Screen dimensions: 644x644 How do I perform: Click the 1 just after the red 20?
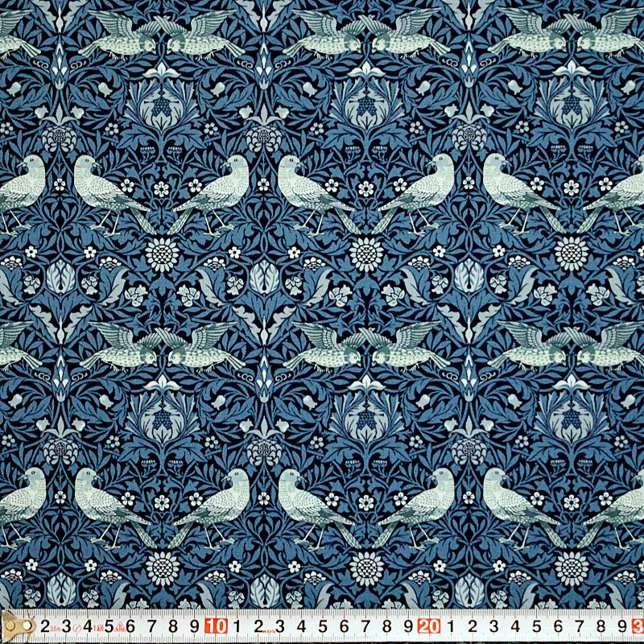[450, 625]
